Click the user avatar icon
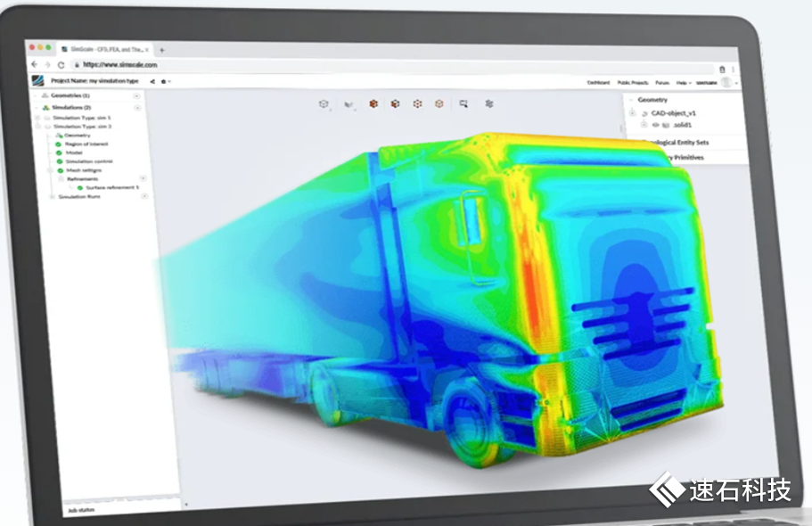 click(726, 82)
